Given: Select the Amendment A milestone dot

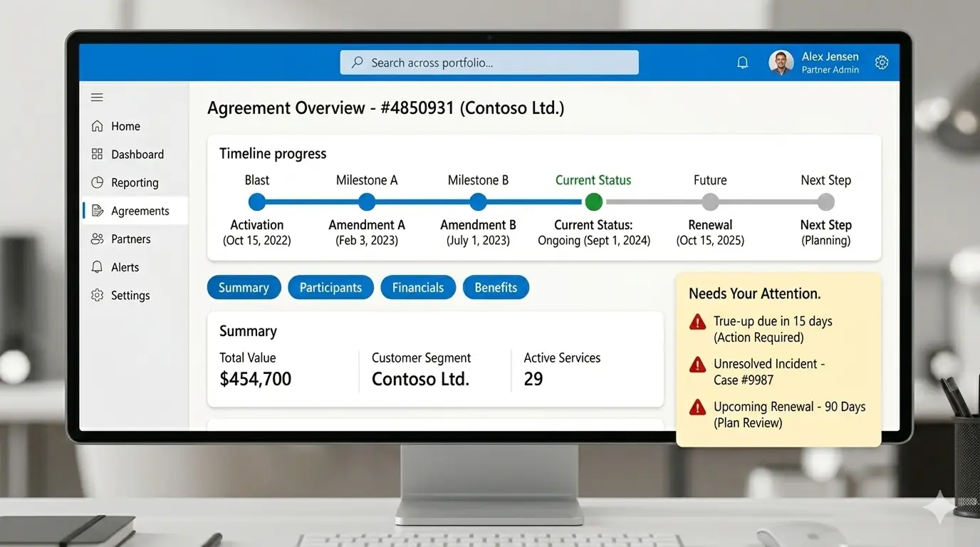Looking at the screenshot, I should coord(367,202).
